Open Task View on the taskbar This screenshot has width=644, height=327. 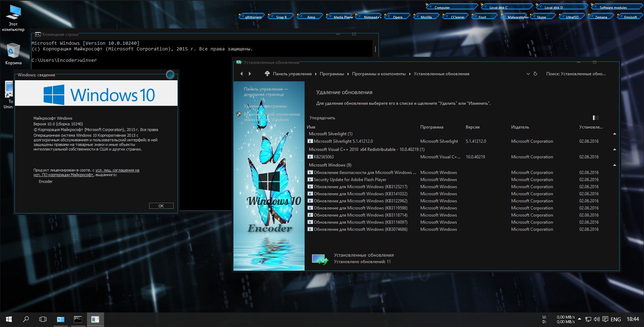[x=43, y=320]
